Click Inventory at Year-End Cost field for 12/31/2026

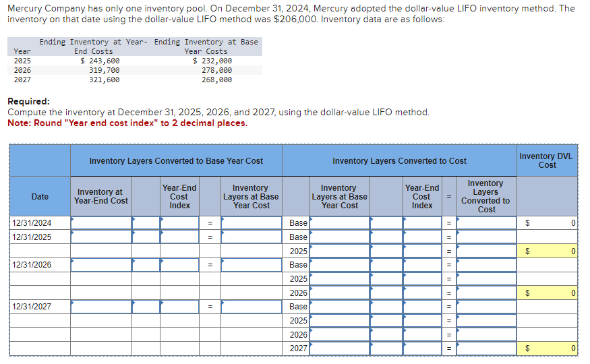pyautogui.click(x=101, y=265)
